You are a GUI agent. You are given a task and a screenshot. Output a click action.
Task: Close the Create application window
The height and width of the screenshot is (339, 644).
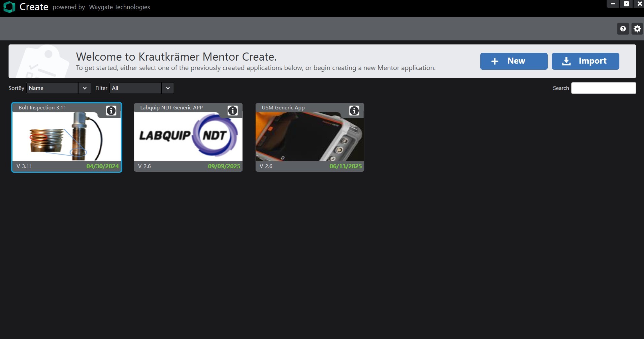[639, 4]
